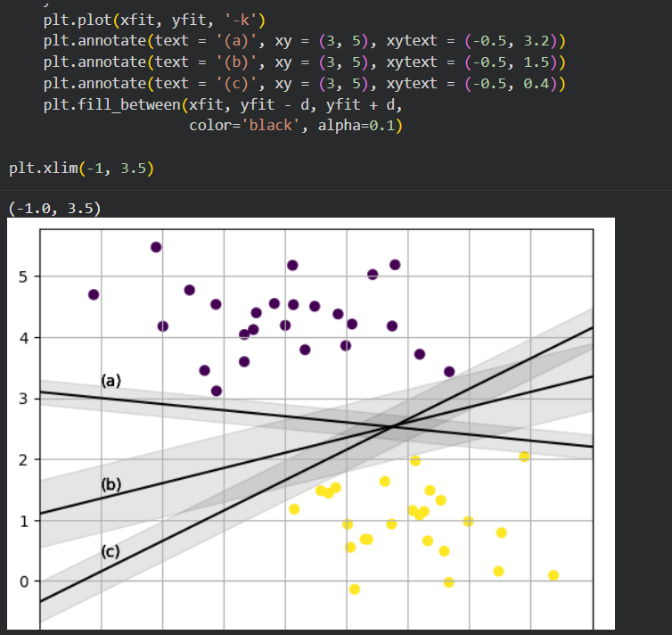The height and width of the screenshot is (635, 672).
Task: Click the xytext value 3.2 in code
Action: coord(537,41)
